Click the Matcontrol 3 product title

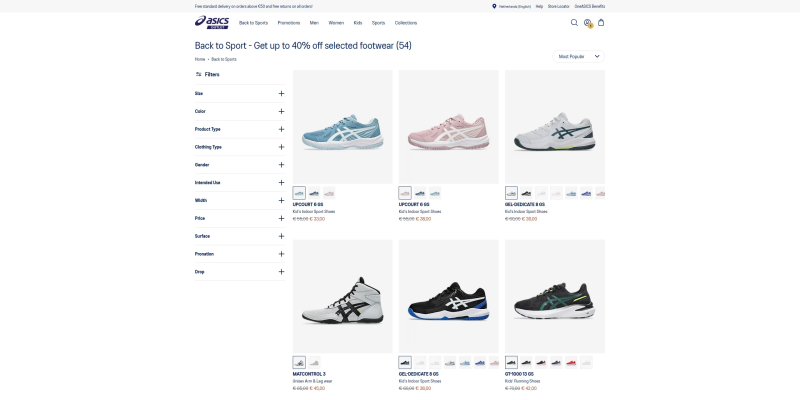[x=309, y=374]
